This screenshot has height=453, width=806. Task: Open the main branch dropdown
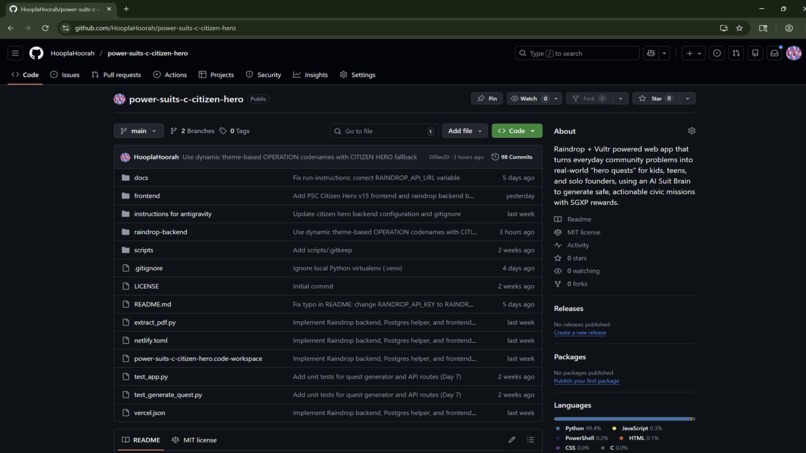(138, 131)
